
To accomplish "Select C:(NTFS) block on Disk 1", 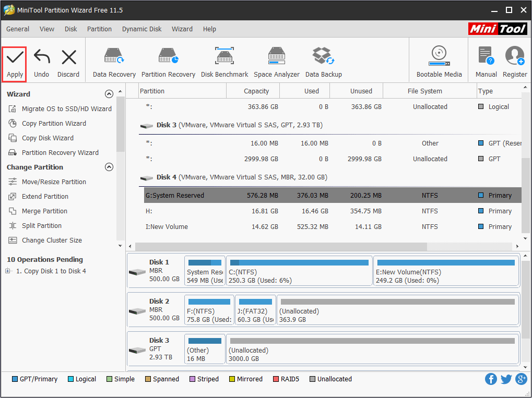I will [299, 272].
